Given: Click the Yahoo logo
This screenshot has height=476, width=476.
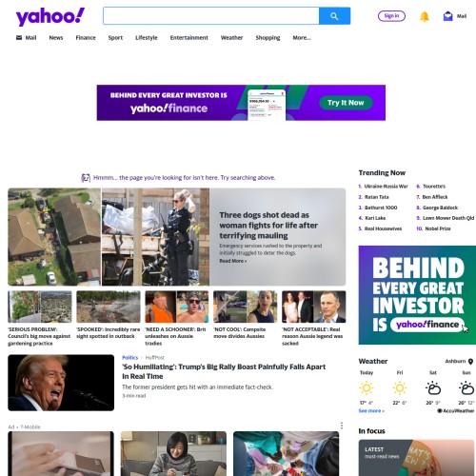Looking at the screenshot, I should point(50,16).
